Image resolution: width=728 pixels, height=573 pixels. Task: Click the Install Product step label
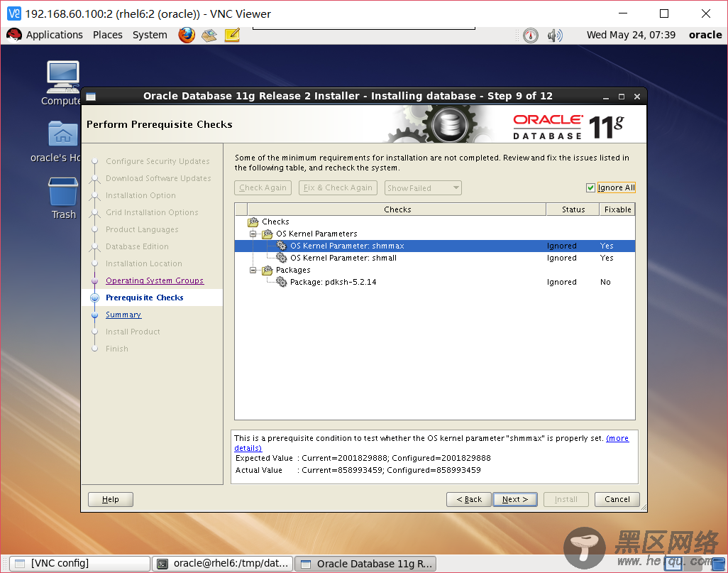coord(133,332)
